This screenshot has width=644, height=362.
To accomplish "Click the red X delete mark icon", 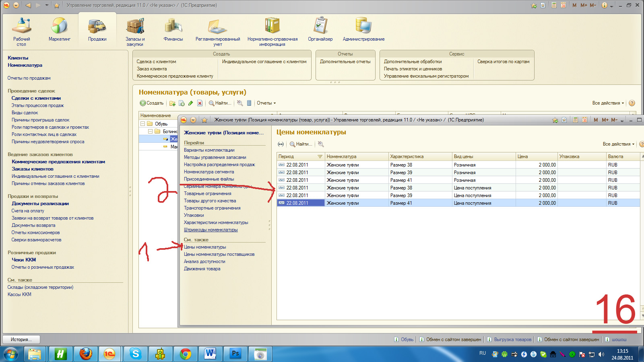I will click(x=200, y=103).
